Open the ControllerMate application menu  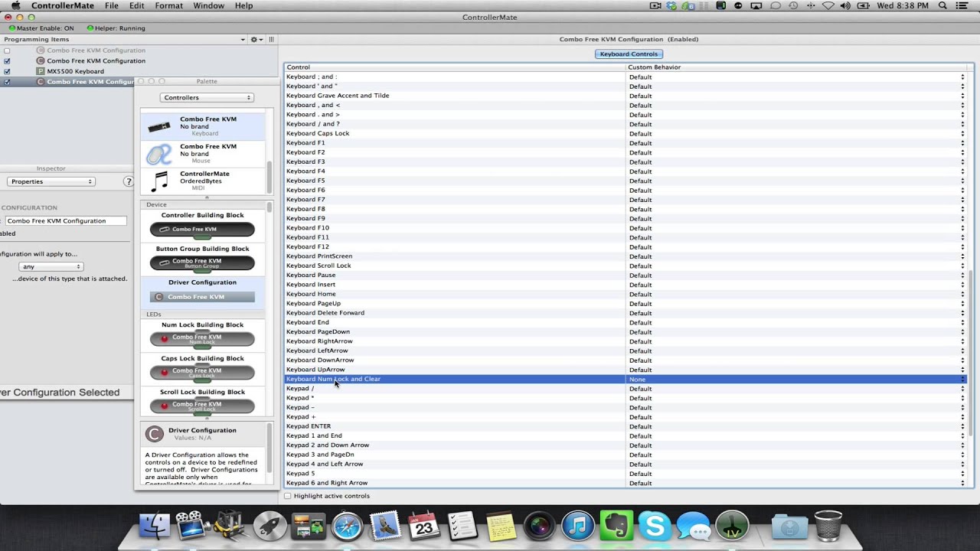[63, 5]
